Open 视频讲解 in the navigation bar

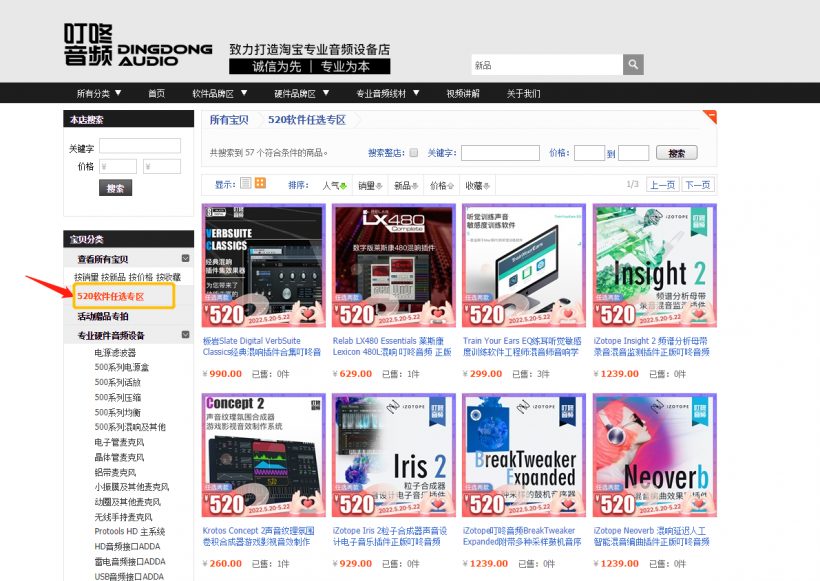463,93
